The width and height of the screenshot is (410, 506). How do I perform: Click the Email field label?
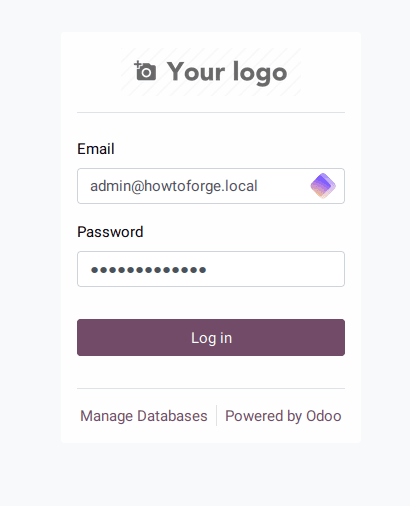(x=96, y=149)
